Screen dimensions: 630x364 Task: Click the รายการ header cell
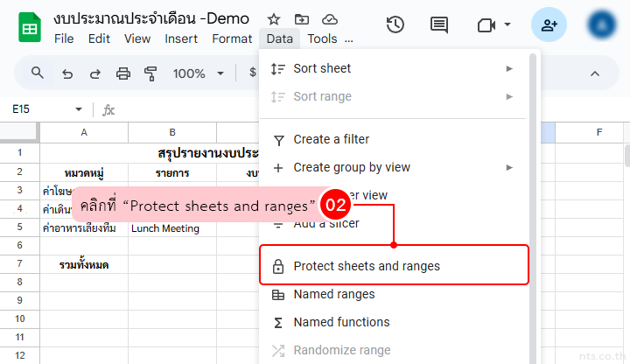[172, 172]
